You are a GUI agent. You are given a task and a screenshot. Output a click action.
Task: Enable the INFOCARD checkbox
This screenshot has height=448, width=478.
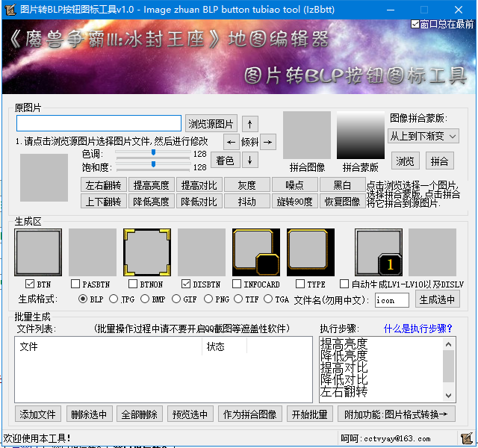tap(237, 284)
